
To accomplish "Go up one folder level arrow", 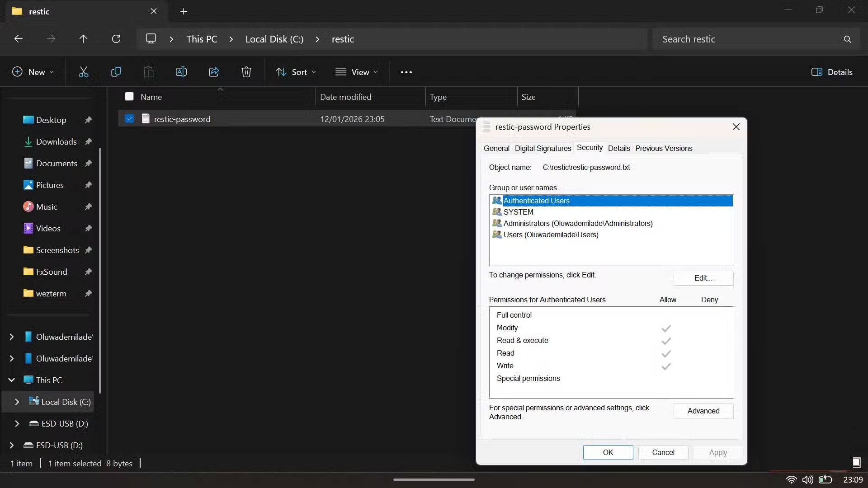I will [x=83, y=39].
